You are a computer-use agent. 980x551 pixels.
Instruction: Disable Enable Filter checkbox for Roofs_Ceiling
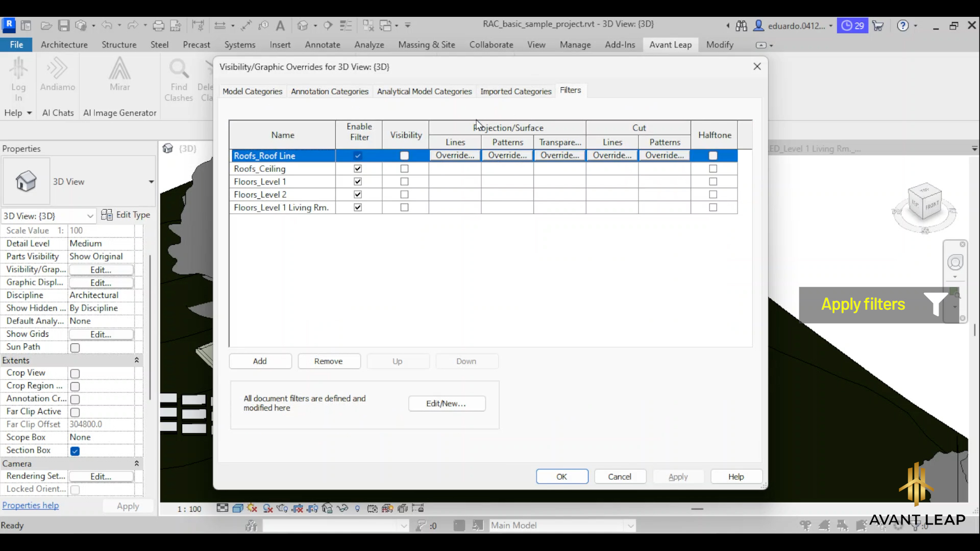358,168
